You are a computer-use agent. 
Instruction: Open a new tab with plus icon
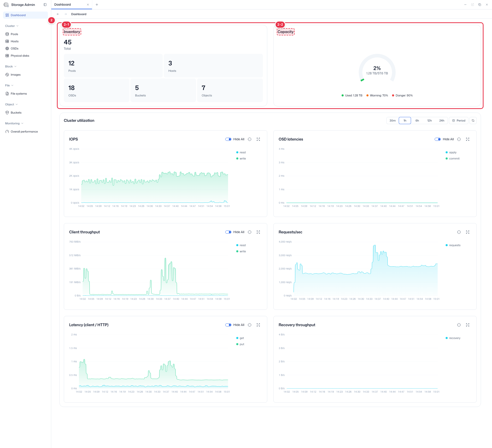(97, 5)
